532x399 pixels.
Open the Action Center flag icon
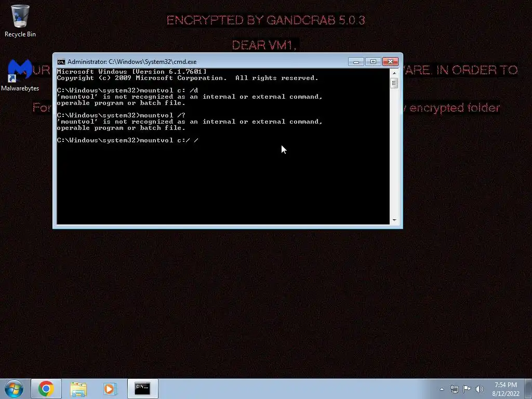[x=467, y=389]
